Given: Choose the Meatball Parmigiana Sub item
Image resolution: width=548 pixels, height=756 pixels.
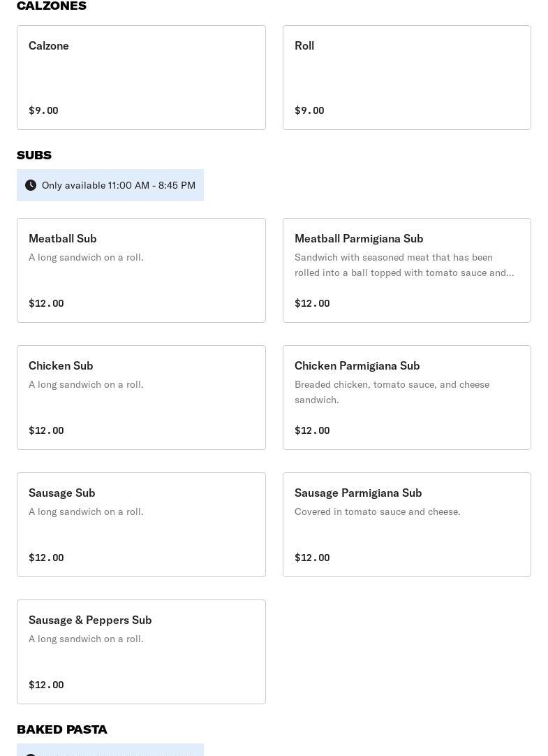Looking at the screenshot, I should pyautogui.click(x=406, y=270).
